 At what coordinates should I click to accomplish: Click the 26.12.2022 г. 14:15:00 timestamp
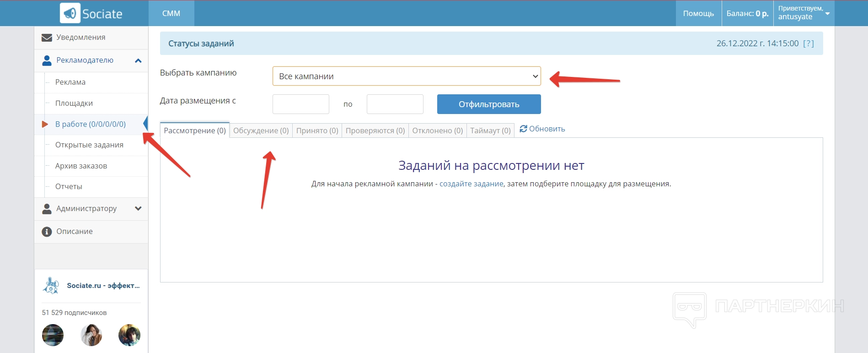point(757,43)
